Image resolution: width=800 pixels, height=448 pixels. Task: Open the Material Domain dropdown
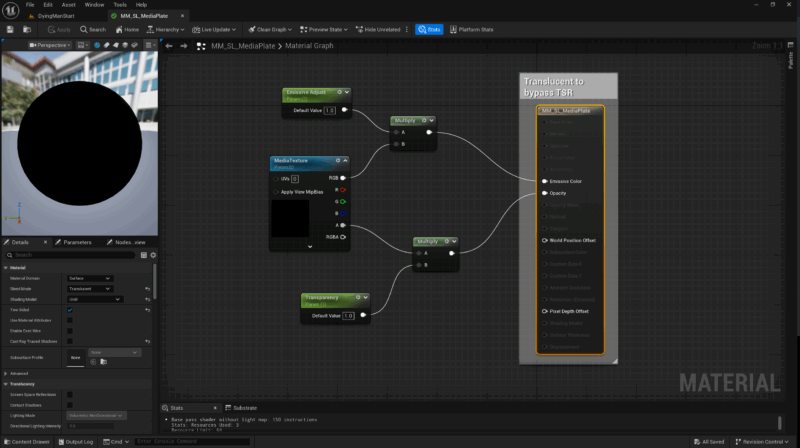pyautogui.click(x=90, y=278)
